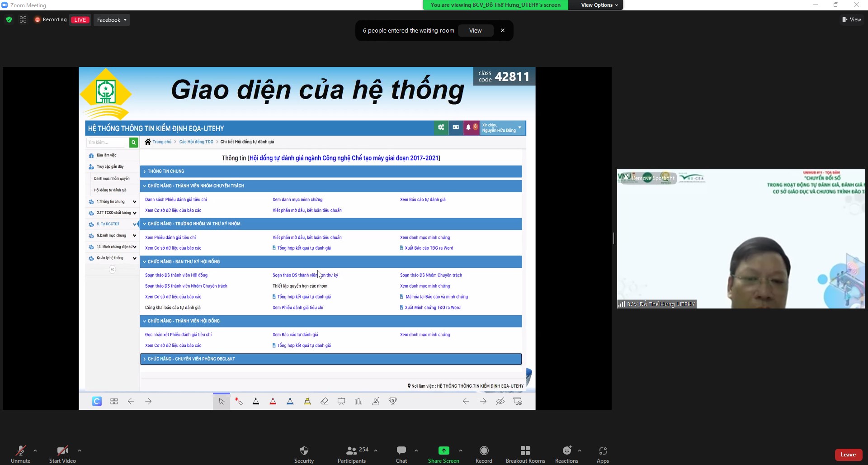
Task: Click View on the waiting room notification
Action: 475,31
